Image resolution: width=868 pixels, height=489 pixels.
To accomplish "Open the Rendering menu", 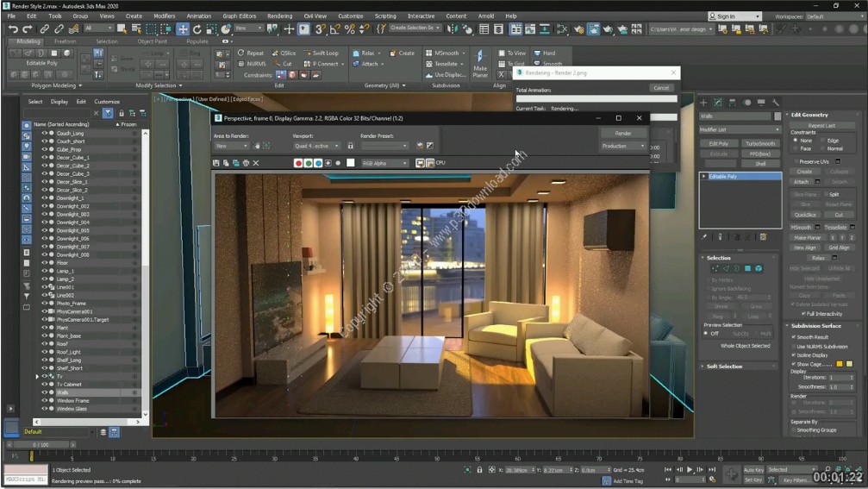I will point(279,16).
